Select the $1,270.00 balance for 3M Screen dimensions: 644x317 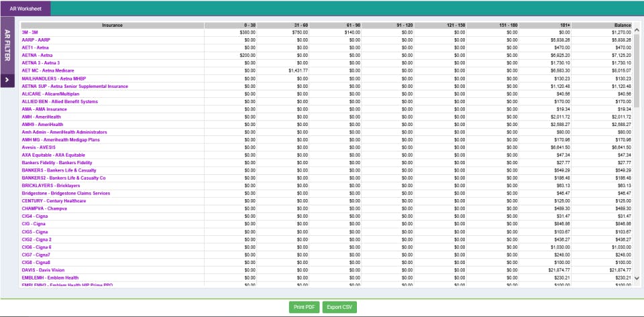pos(621,32)
